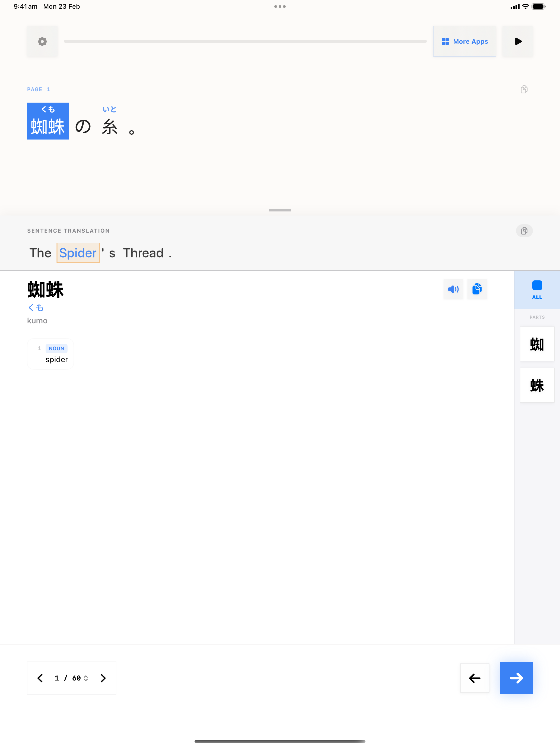This screenshot has width=560, height=747.
Task: Select the ALL parts tab
Action: [x=537, y=290]
